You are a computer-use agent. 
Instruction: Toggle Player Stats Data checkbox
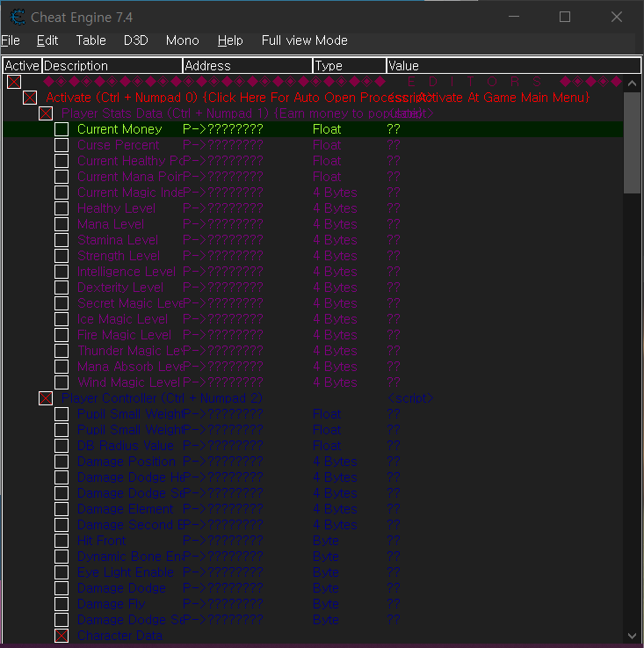46,113
